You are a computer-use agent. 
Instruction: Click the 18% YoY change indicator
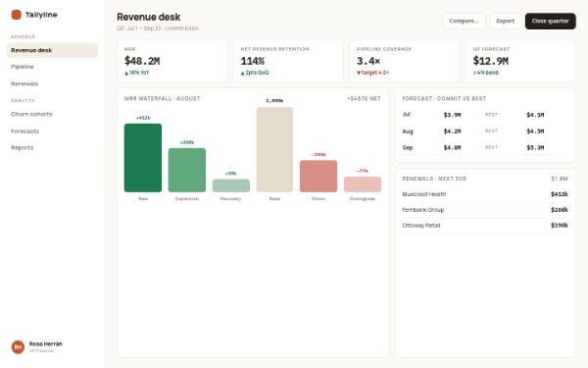[137, 73]
